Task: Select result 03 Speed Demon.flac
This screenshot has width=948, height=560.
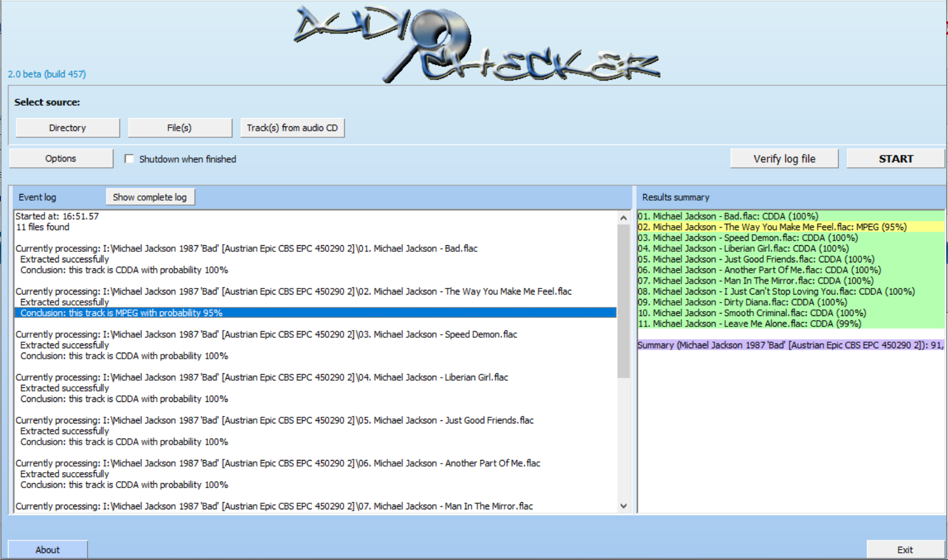Action: [x=791, y=238]
